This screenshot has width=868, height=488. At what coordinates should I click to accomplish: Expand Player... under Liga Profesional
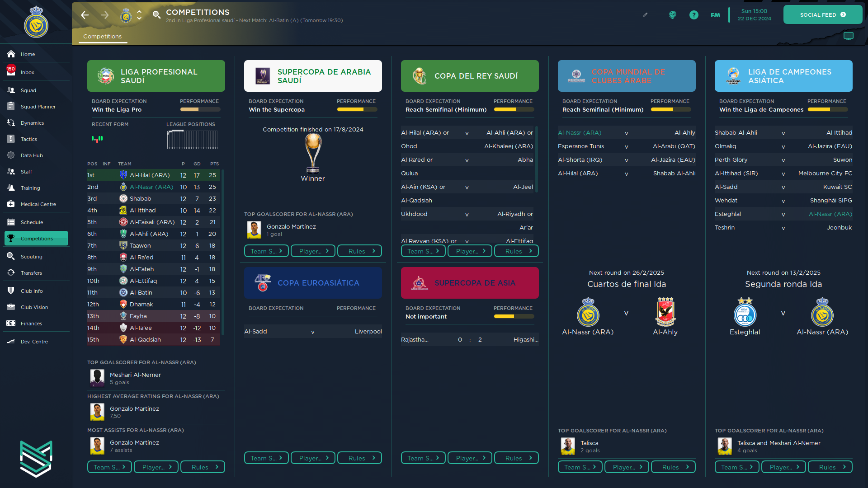click(156, 467)
